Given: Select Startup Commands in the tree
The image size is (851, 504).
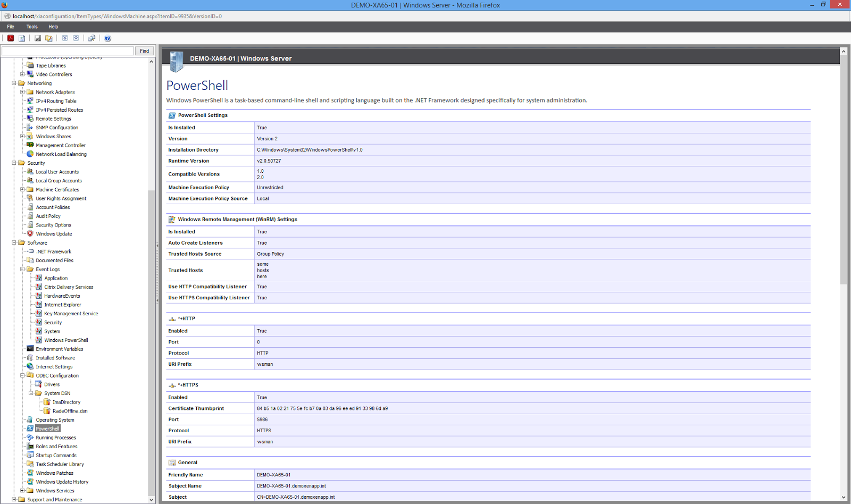Looking at the screenshot, I should tap(56, 455).
